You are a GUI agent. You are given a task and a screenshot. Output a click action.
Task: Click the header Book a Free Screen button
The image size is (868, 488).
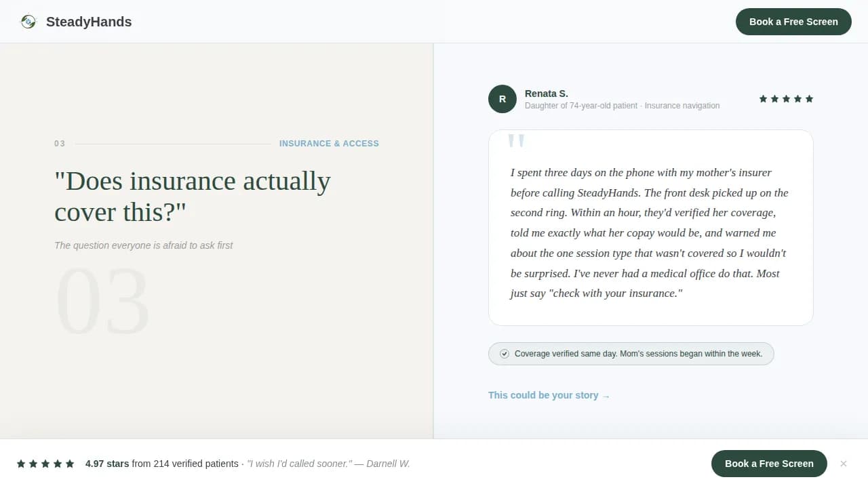coord(793,22)
